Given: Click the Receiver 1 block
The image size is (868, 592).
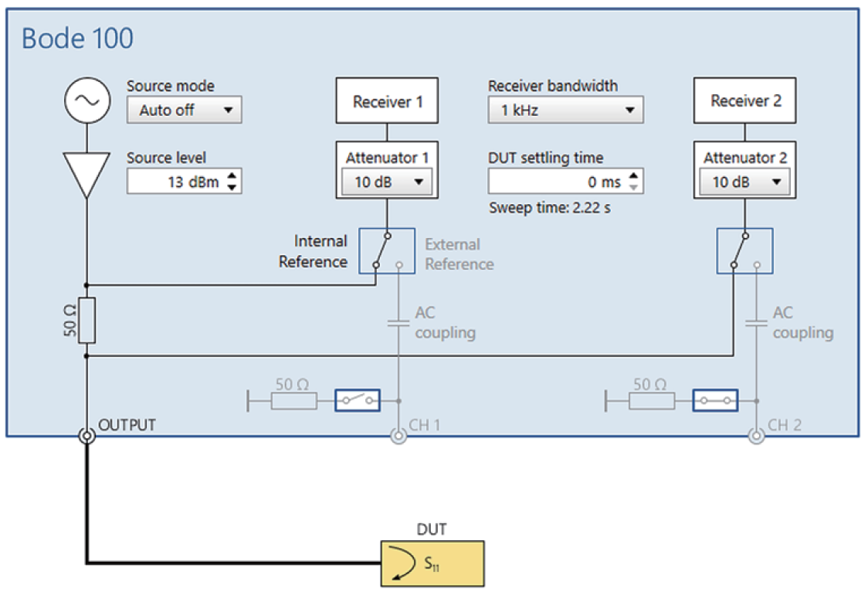Looking at the screenshot, I should [387, 100].
